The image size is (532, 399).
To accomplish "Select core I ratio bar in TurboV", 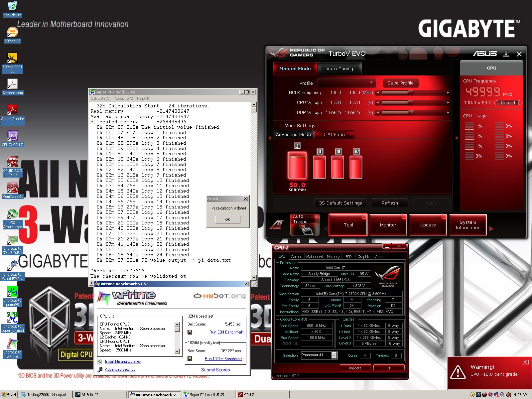I will pyautogui.click(x=297, y=165).
